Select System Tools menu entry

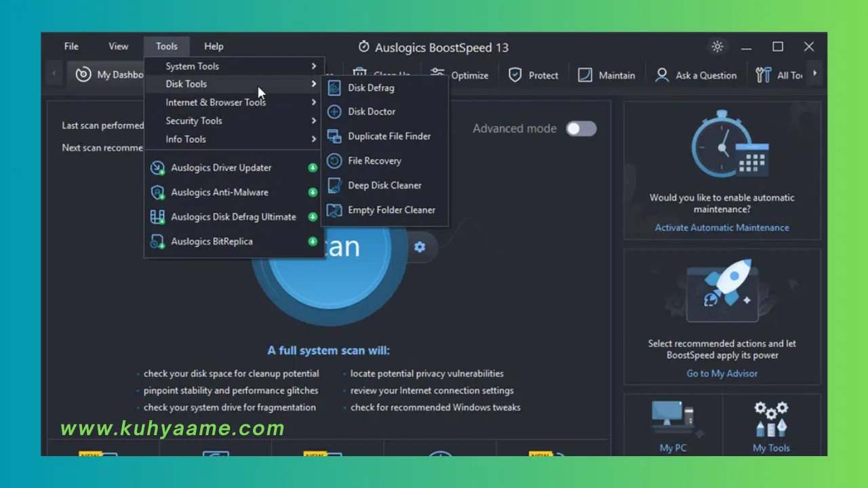(234, 66)
